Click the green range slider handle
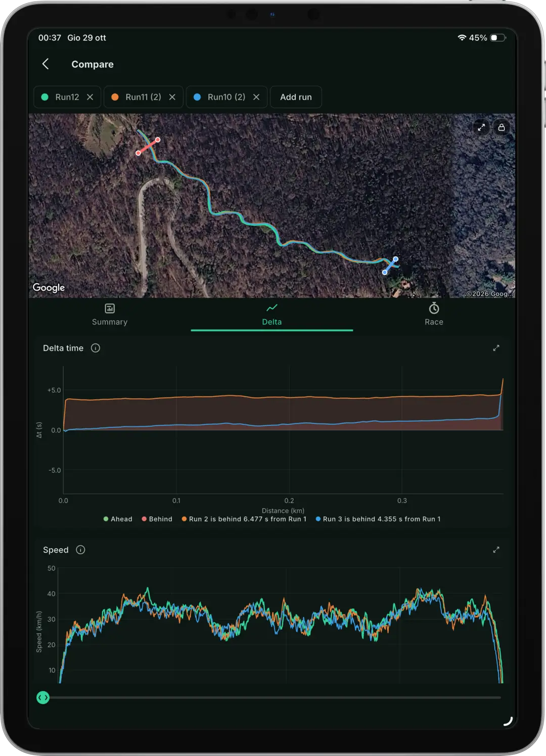This screenshot has width=546, height=756. [x=43, y=698]
